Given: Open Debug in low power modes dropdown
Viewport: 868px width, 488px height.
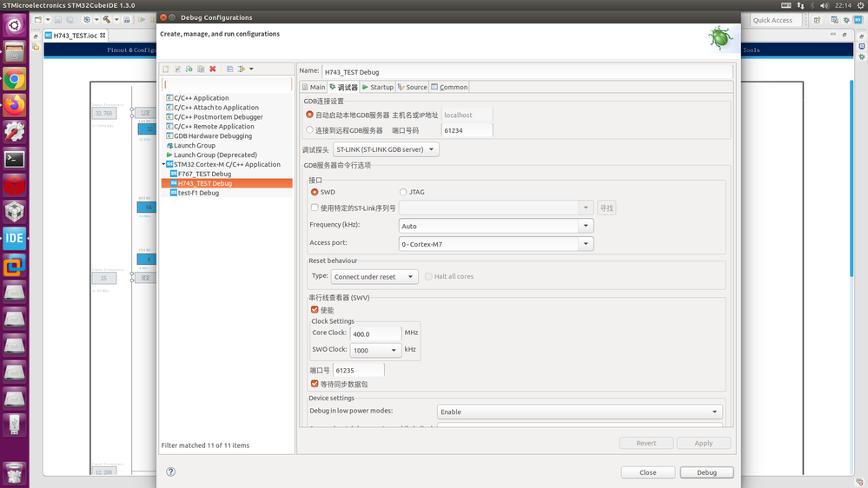Looking at the screenshot, I should pos(580,412).
